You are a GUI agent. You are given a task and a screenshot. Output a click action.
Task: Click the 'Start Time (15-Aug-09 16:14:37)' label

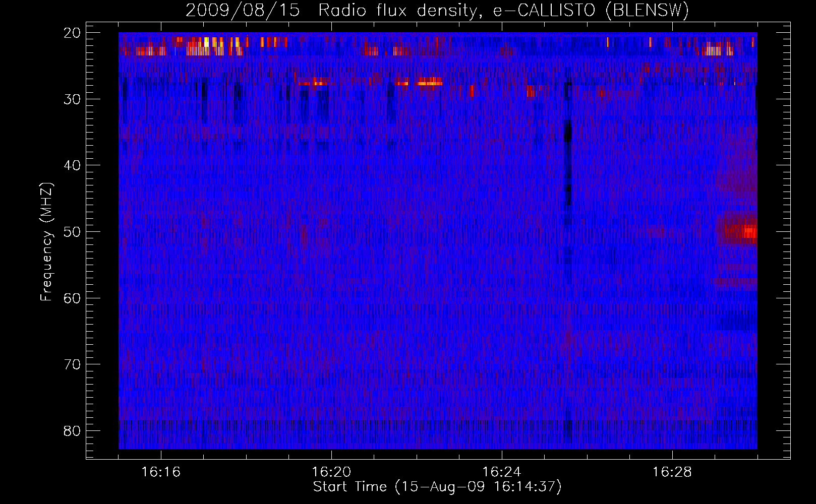(x=437, y=487)
